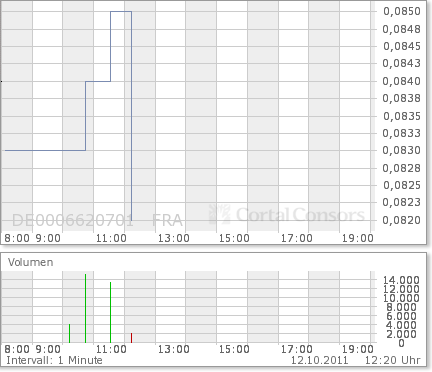Click the 0,0828 price axis label
This screenshot has width=432, height=372.
(402, 168)
